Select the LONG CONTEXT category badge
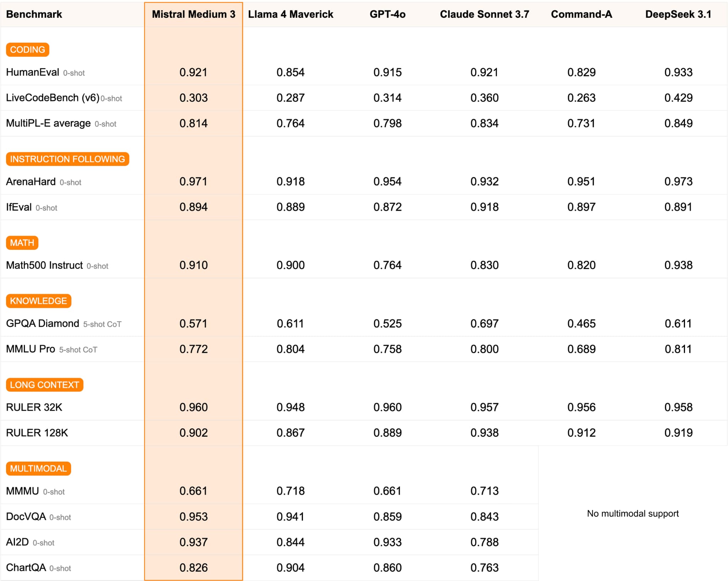 (44, 385)
